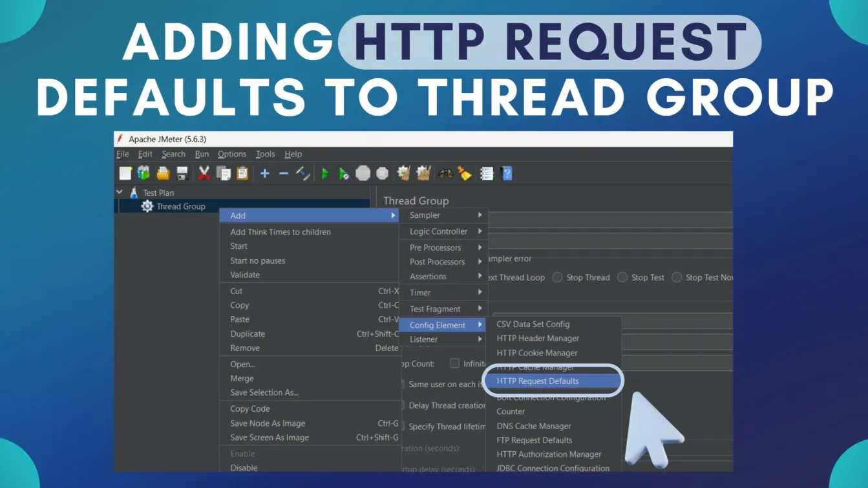Click the Search binoculars icon
Image resolution: width=868 pixels, height=488 pixels.
pos(445,173)
